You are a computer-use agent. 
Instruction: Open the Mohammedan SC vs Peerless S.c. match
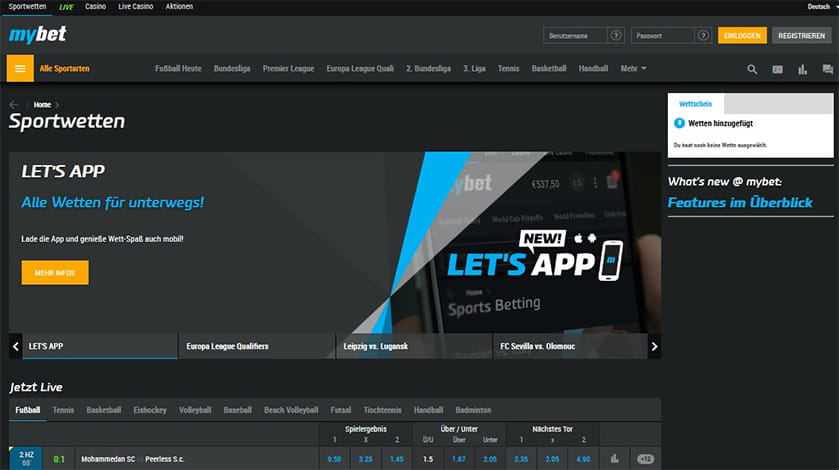(x=133, y=459)
